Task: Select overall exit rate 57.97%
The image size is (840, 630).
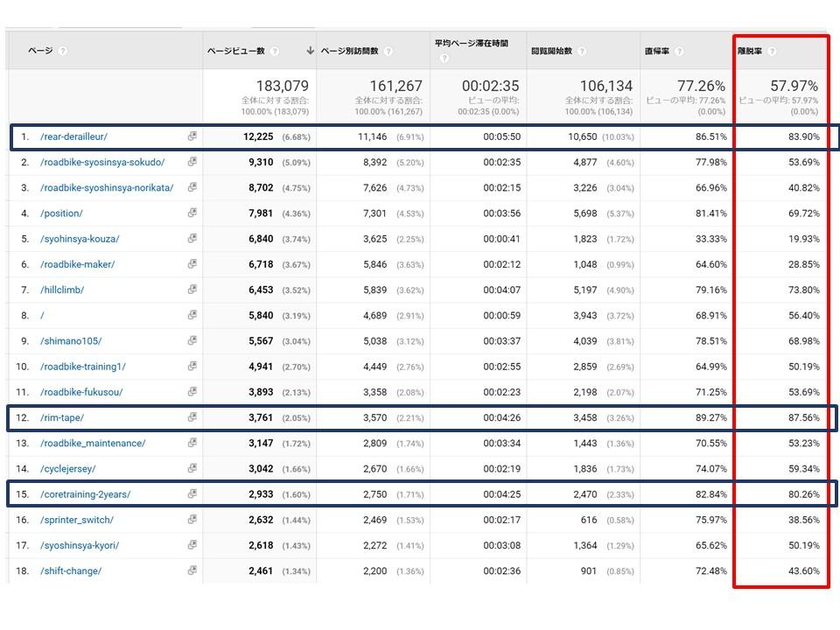Action: [794, 86]
